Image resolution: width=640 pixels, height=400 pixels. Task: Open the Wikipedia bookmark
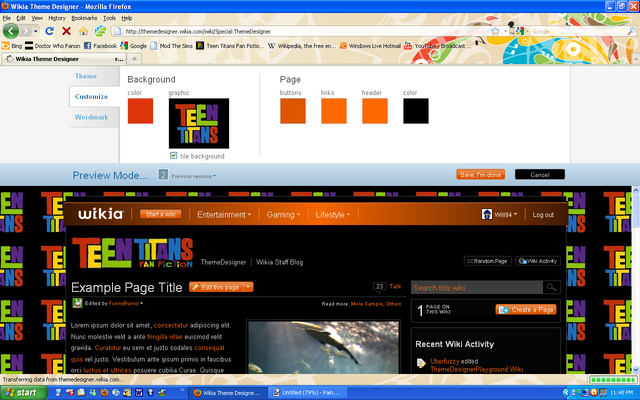click(302, 46)
